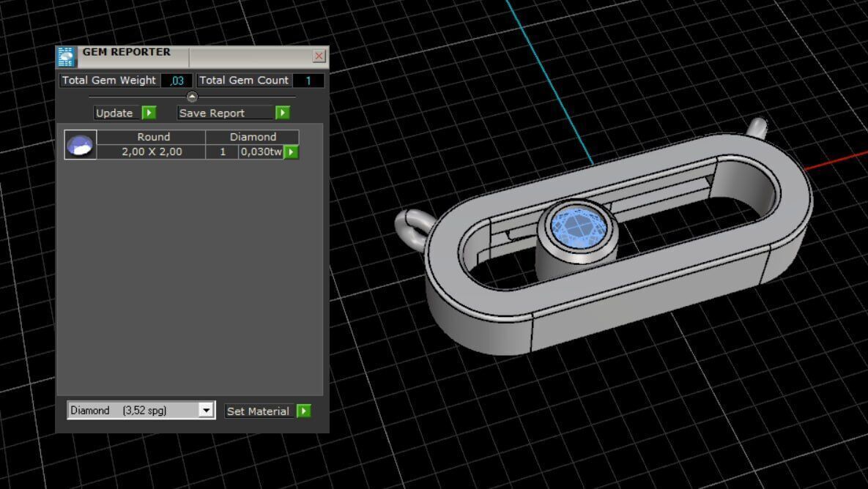Image resolution: width=868 pixels, height=489 pixels.
Task: Click the green arrow next to Save Report
Action: coord(282,113)
